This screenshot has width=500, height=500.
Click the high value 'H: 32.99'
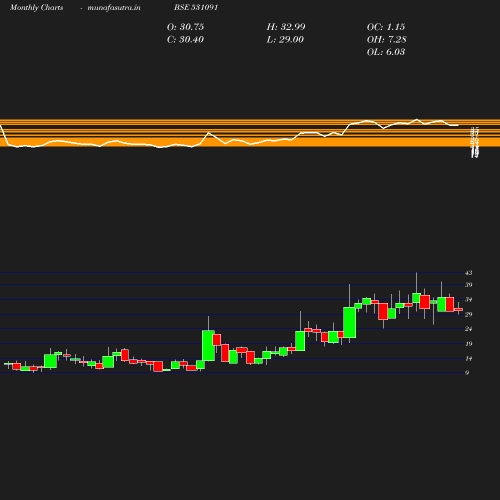click(x=286, y=27)
